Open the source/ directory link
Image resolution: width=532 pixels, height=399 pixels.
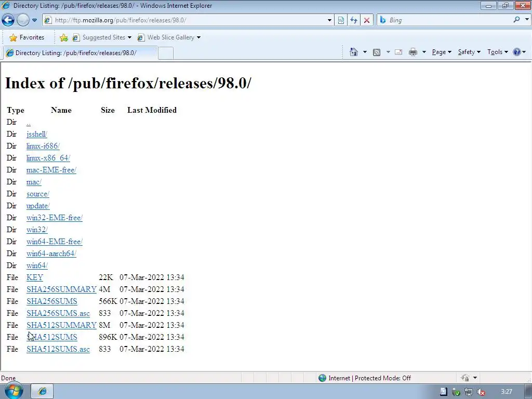click(x=37, y=194)
